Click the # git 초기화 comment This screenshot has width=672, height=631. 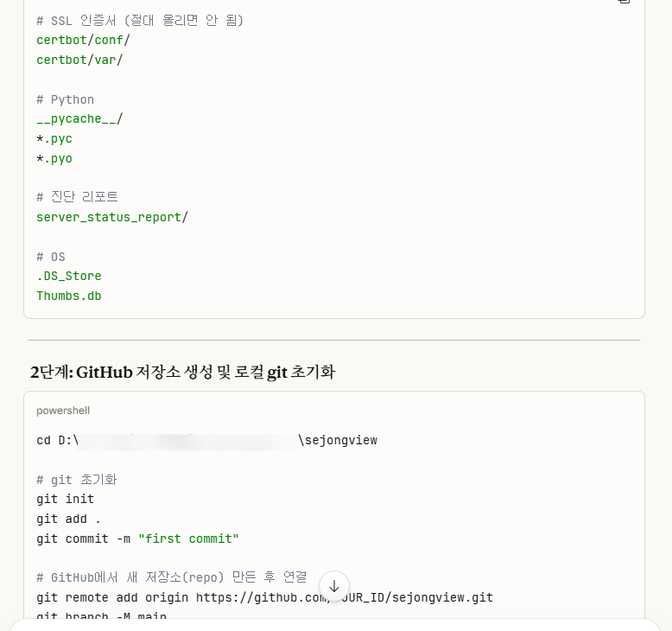coord(77,479)
